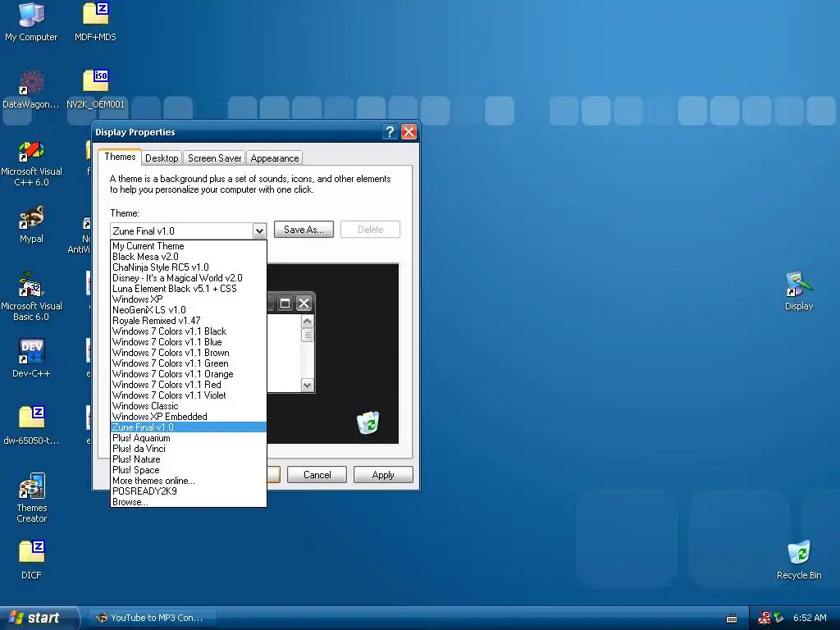
Task: Select Microsoft Visual Basic 6.0 icon
Action: click(x=31, y=297)
